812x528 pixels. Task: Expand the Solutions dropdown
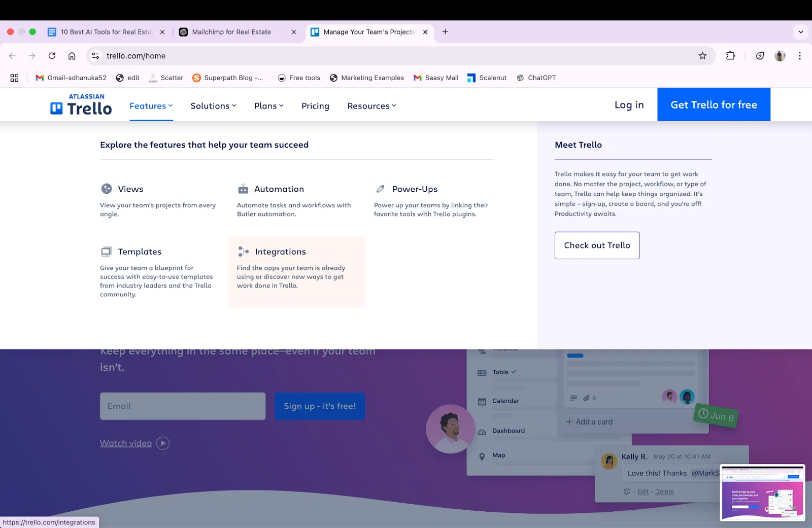213,105
